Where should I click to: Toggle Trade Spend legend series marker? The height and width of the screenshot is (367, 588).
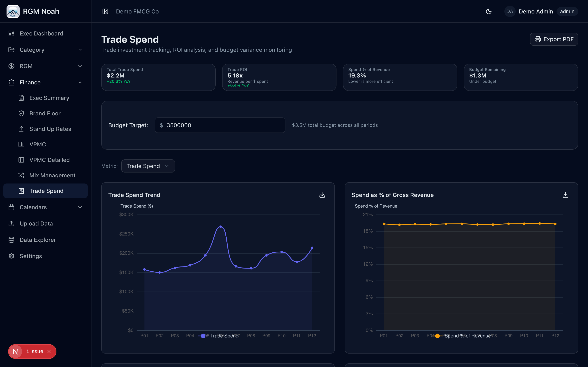[x=203, y=336]
